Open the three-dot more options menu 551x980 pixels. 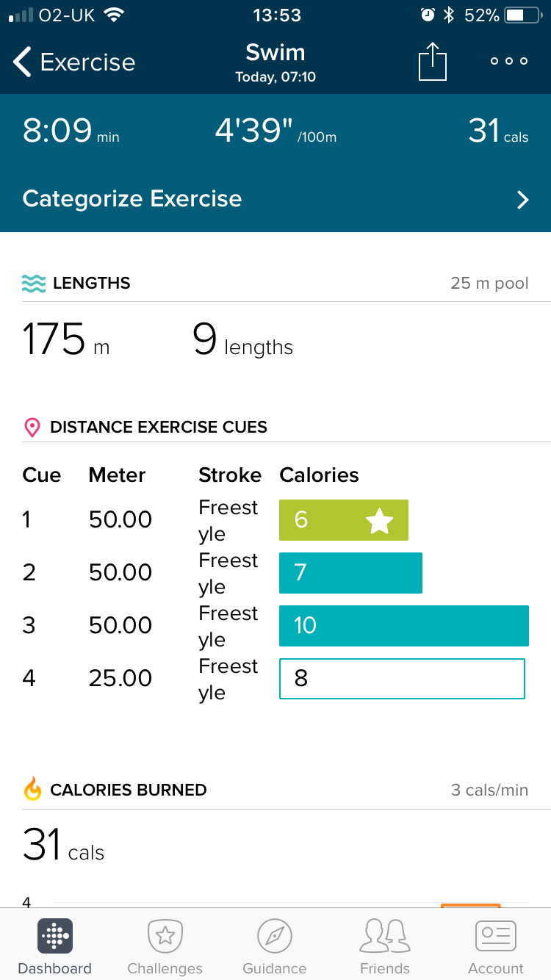pyautogui.click(x=509, y=62)
